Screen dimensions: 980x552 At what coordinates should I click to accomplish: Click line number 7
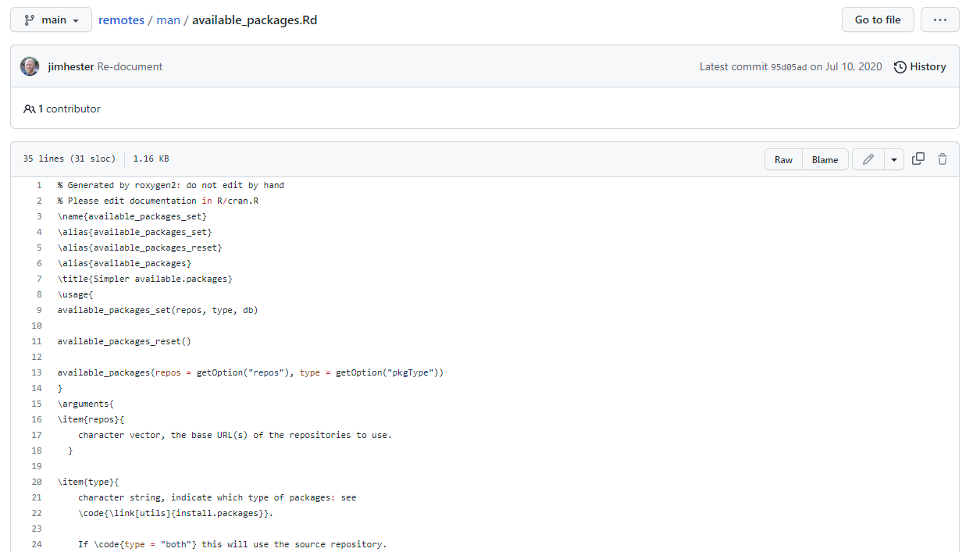pyautogui.click(x=39, y=279)
